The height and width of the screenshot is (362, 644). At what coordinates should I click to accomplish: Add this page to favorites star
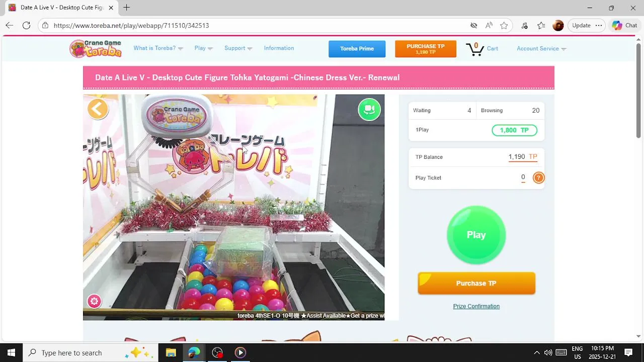point(504,25)
